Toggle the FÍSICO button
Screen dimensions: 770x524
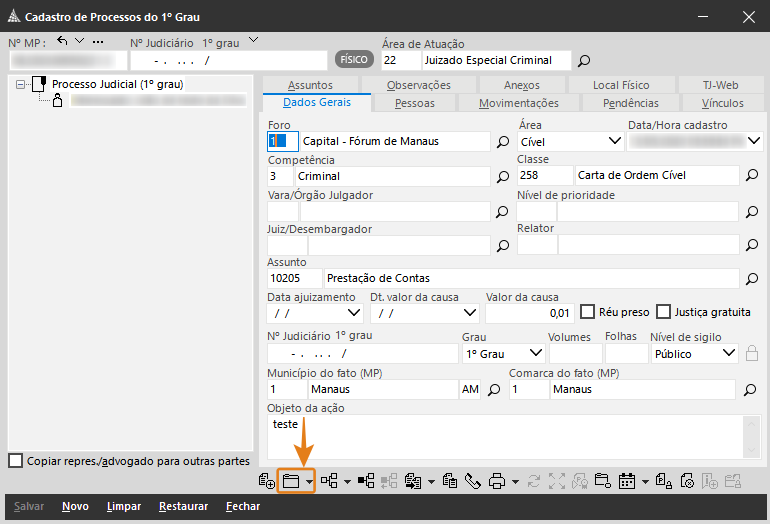pos(354,60)
